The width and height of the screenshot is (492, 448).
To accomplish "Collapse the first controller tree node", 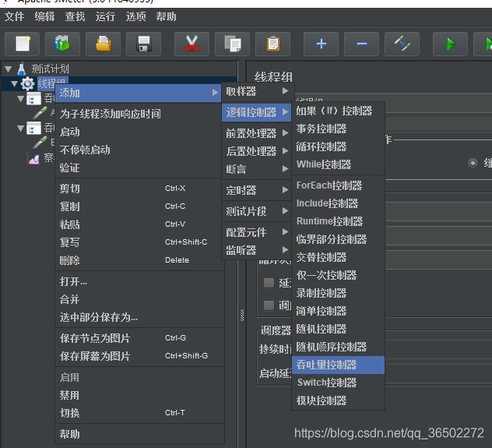I will tap(20, 99).
